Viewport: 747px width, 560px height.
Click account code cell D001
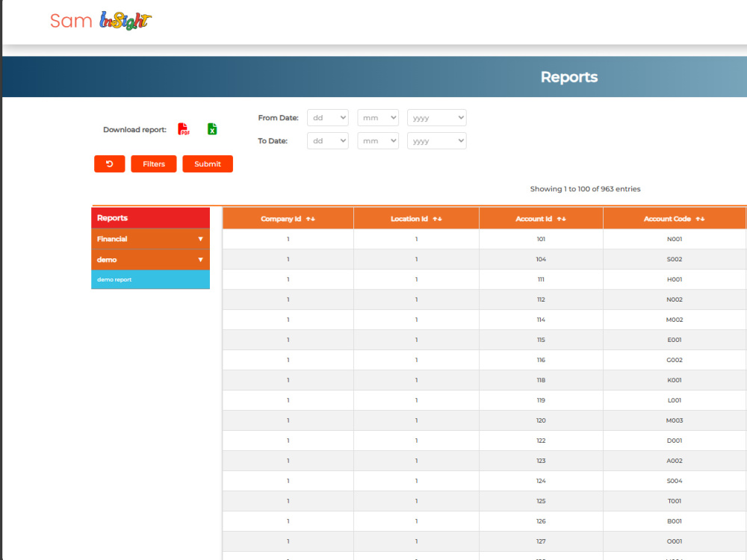point(675,441)
